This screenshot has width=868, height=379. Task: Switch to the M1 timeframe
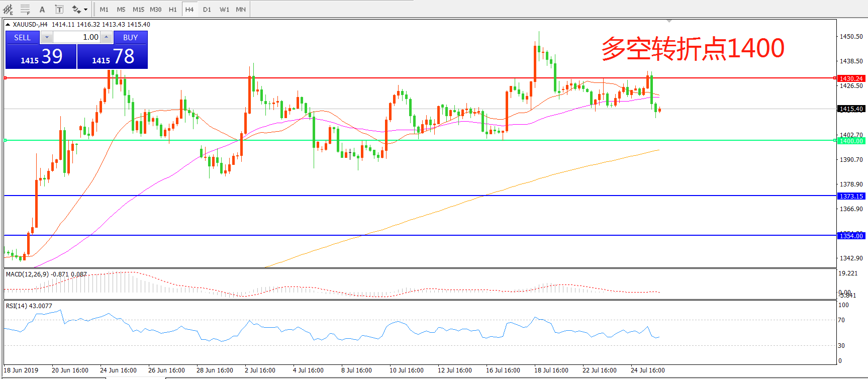(104, 10)
